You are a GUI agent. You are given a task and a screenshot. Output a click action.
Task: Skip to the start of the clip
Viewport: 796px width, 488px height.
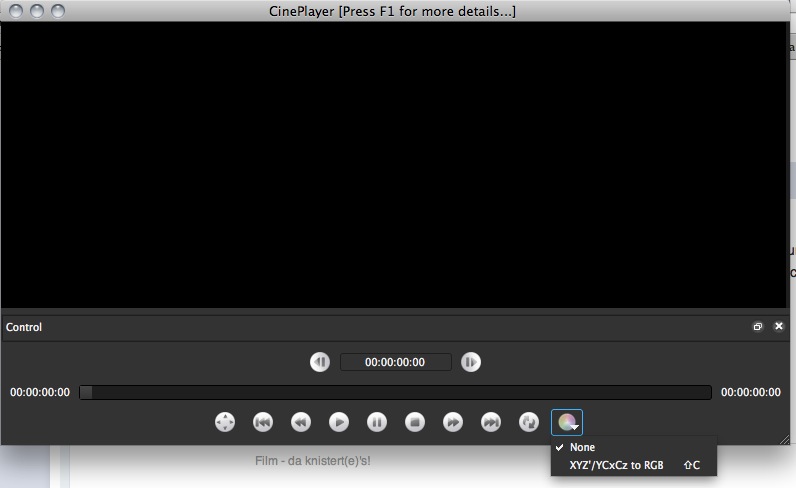[x=262, y=422]
